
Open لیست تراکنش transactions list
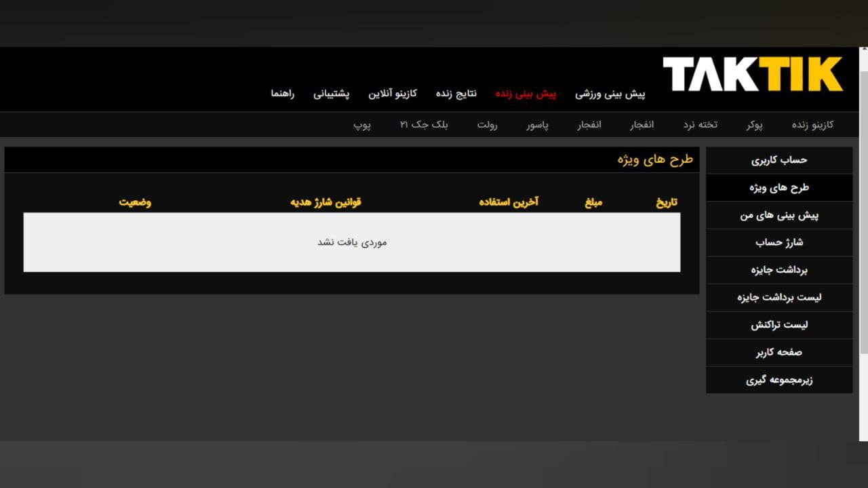click(778, 325)
